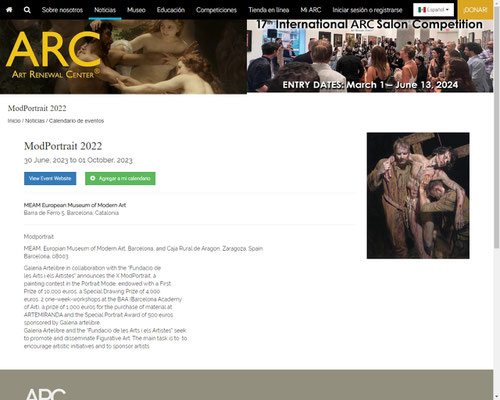The width and height of the screenshot is (500, 400).
Task: Go to Tienda en línea
Action: 269,10
